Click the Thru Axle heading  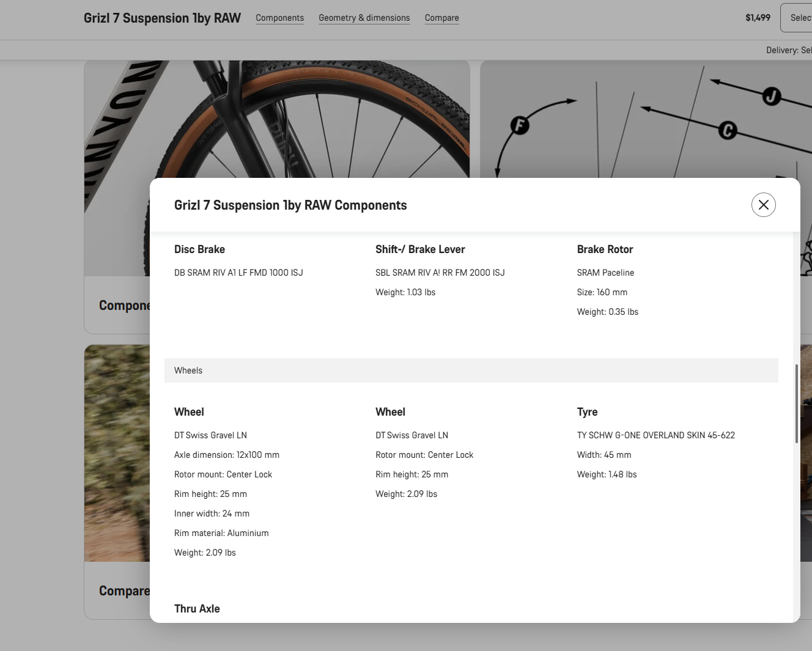(x=197, y=609)
